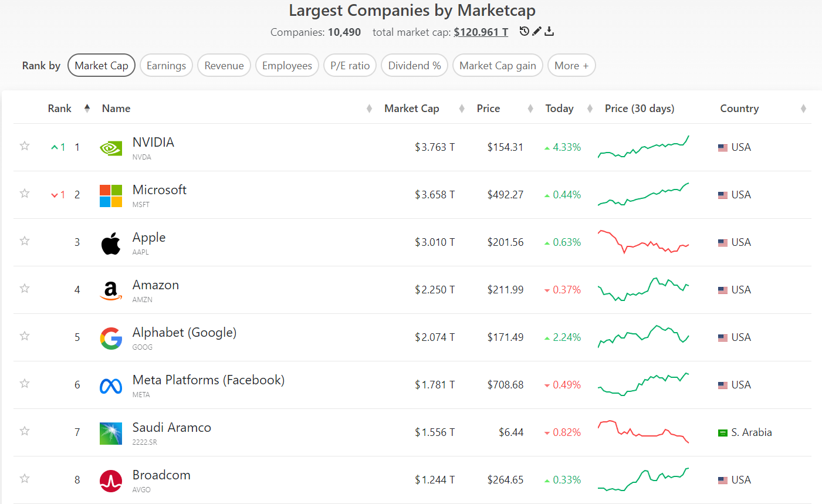Select the P/E ratio rank tab

pos(350,66)
